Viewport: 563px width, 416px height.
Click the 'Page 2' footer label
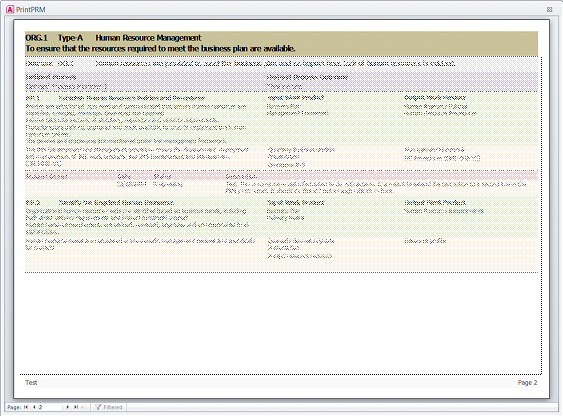527,383
